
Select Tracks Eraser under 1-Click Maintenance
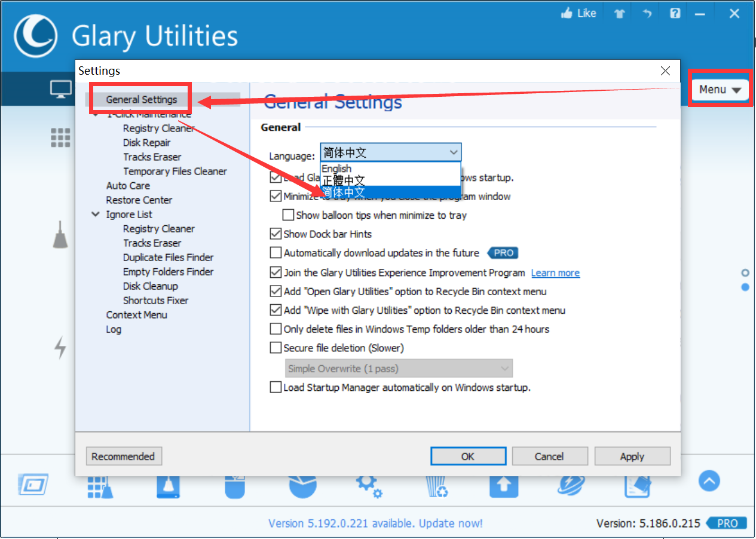[x=152, y=157]
